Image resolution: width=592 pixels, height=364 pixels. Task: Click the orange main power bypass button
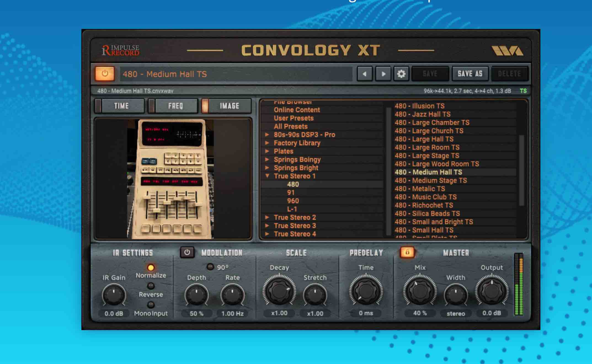click(x=105, y=74)
